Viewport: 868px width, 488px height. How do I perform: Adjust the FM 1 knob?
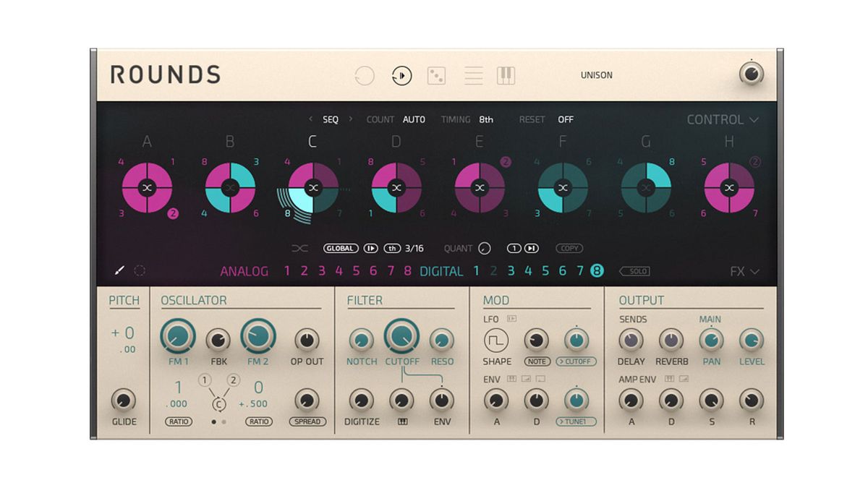178,337
